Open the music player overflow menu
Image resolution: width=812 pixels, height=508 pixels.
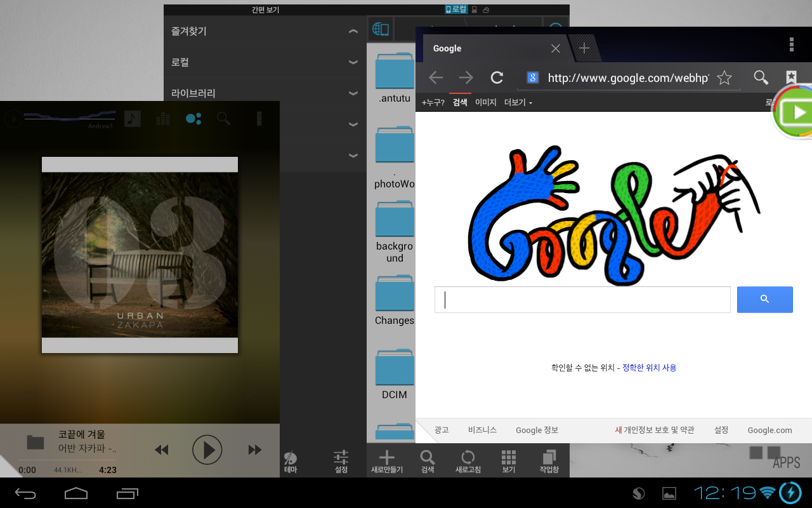[x=259, y=118]
